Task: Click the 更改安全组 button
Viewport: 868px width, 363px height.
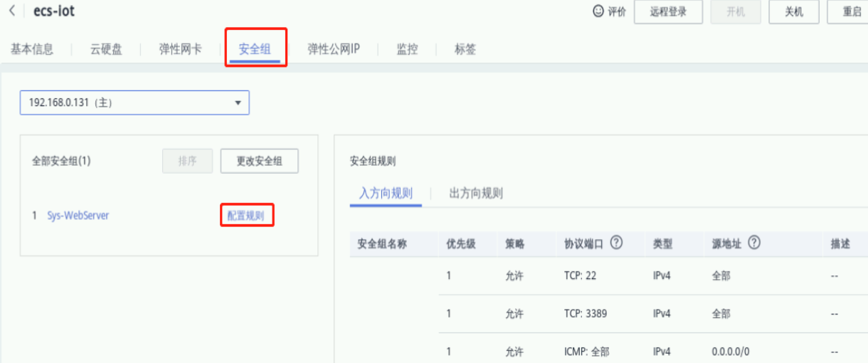Action: (x=259, y=161)
